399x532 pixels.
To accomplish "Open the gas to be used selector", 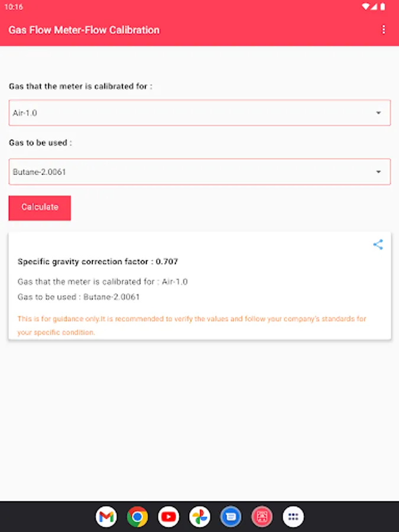I will coord(189,172).
